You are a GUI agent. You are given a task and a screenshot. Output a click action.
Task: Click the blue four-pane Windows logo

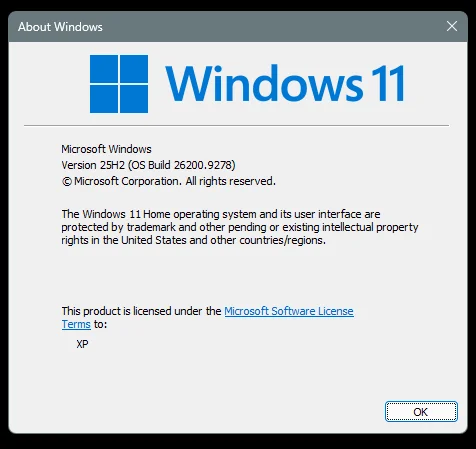point(119,84)
